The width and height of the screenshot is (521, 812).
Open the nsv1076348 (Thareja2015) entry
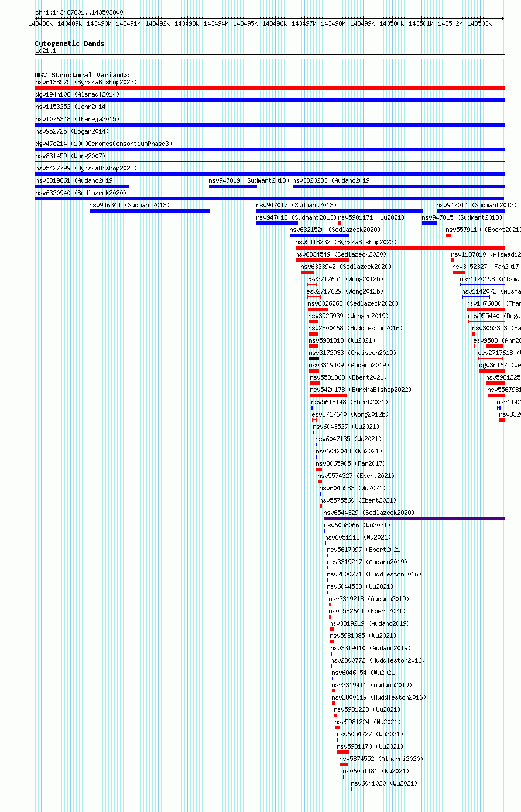coord(77,119)
